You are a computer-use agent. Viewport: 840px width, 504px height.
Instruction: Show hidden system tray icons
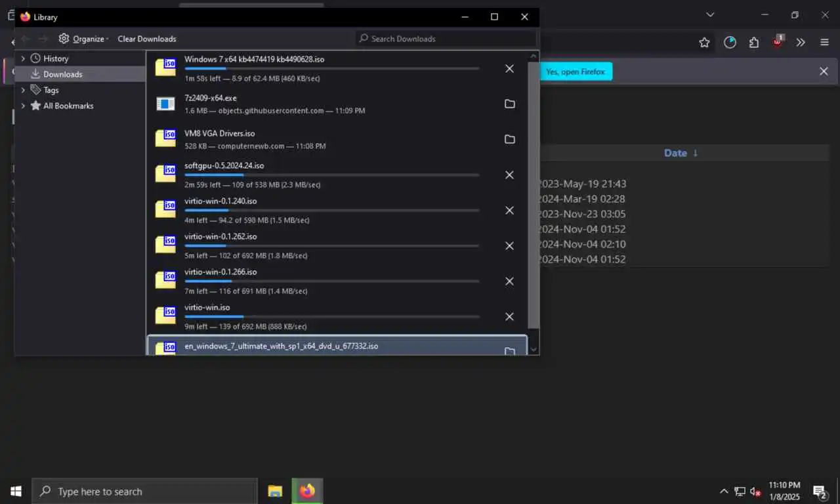(724, 492)
